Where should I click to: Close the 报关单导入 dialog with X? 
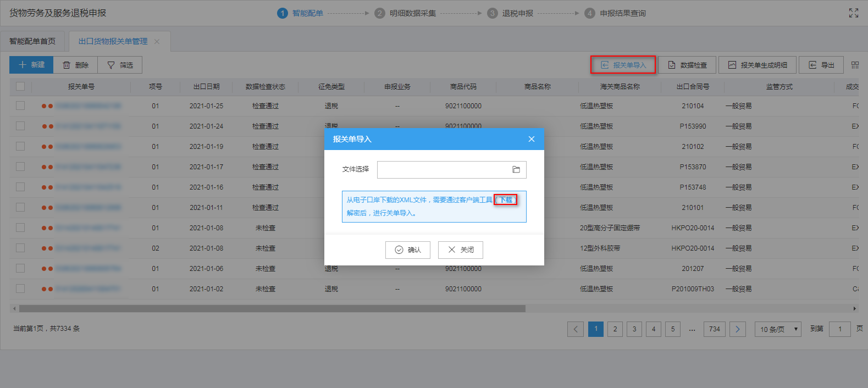[x=532, y=139]
